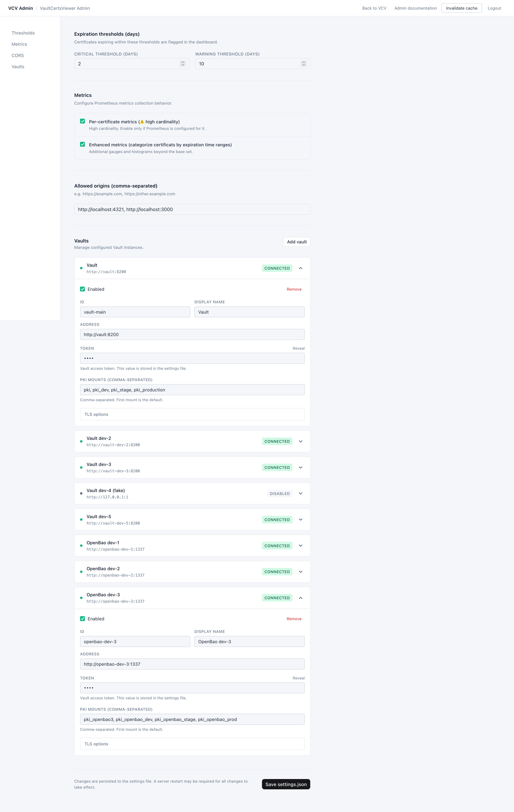This screenshot has width=514, height=812.
Task: Focus Display name field OpenBao dev-3
Action: [250, 641]
